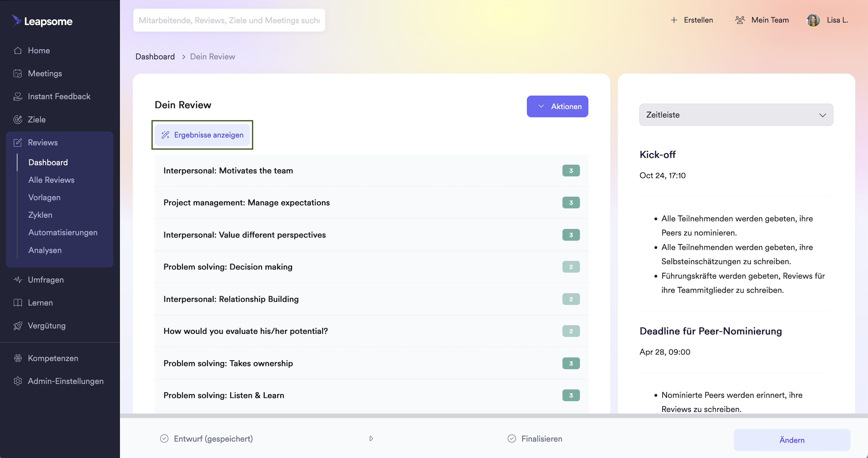Click the Mein Team people icon
868x458 pixels.
pyautogui.click(x=740, y=20)
